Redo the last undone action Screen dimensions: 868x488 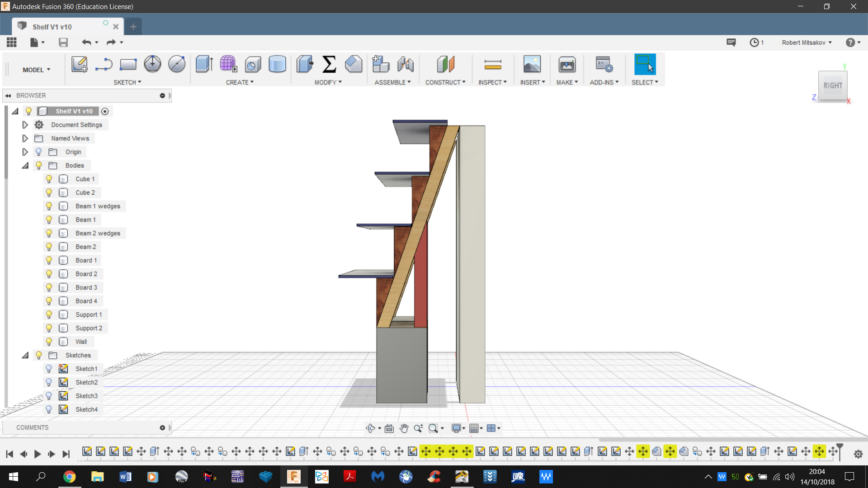coord(111,42)
